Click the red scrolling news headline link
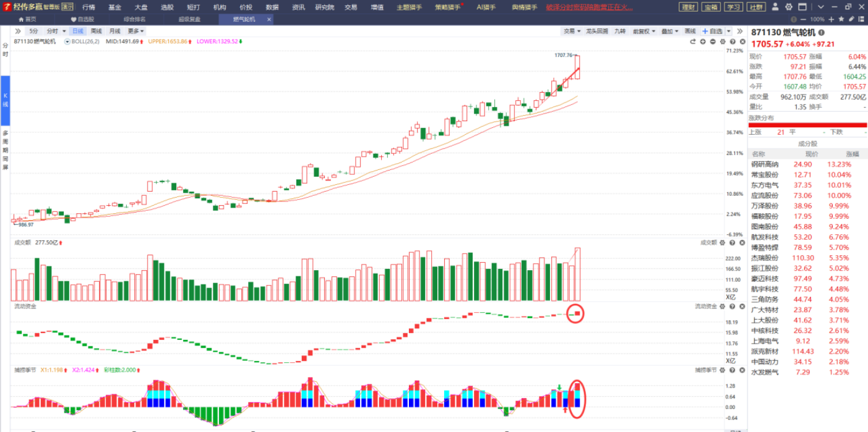This screenshot has height=432, width=868. click(589, 7)
